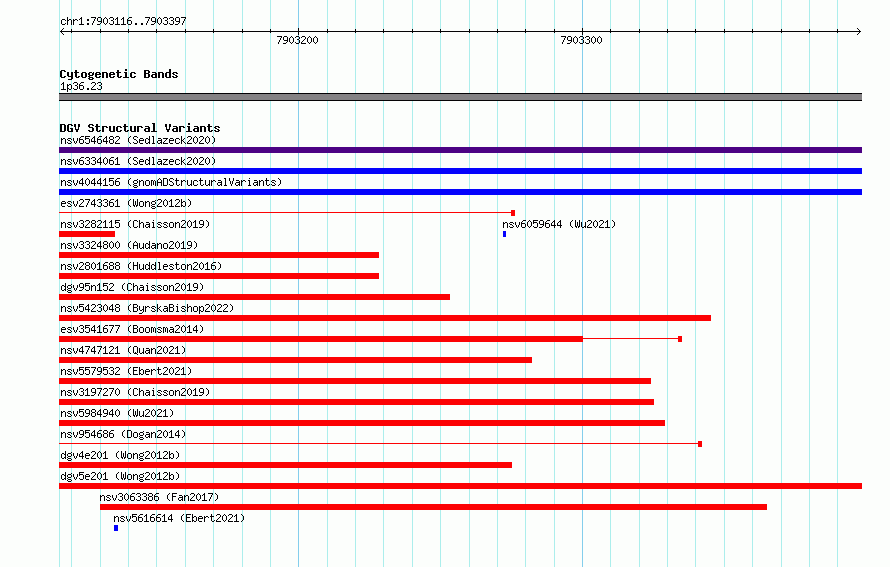Click the right arrow of the ruler
Image resolution: width=890 pixels, height=567 pixels.
(859, 31)
